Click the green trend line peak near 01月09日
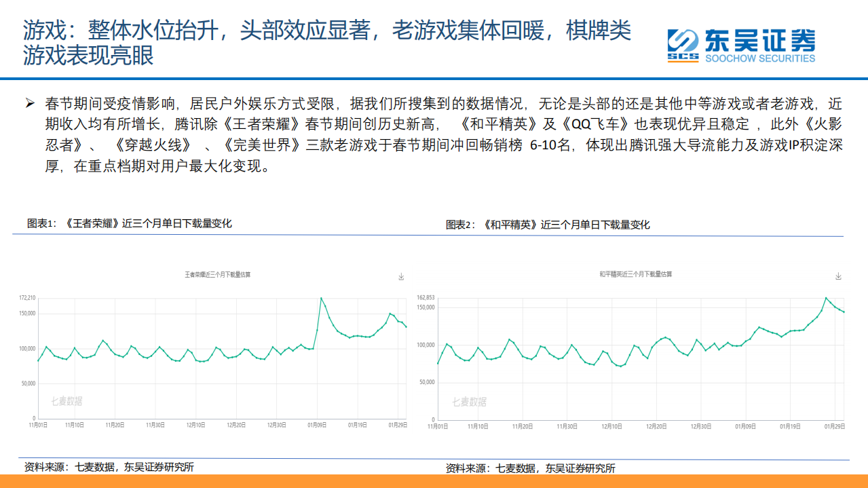The width and height of the screenshot is (868, 488). pyautogui.click(x=320, y=297)
